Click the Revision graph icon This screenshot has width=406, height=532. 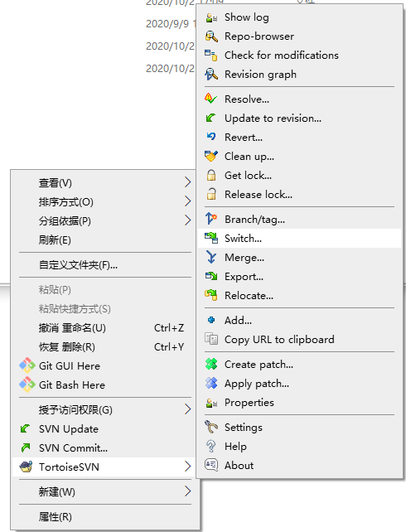[211, 75]
